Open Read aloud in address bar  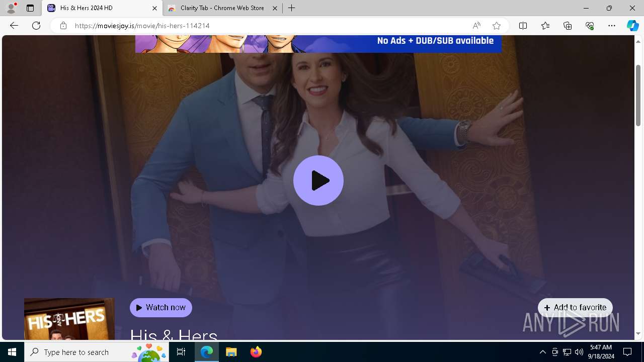476,26
